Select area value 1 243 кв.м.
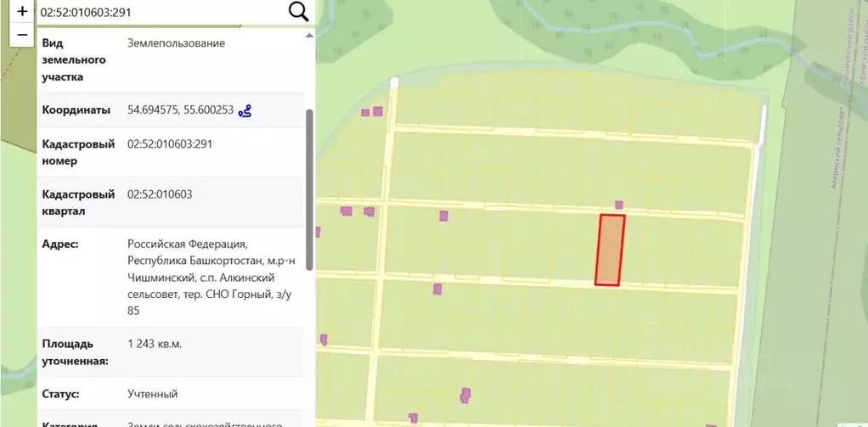The height and width of the screenshot is (427, 868). (x=155, y=344)
